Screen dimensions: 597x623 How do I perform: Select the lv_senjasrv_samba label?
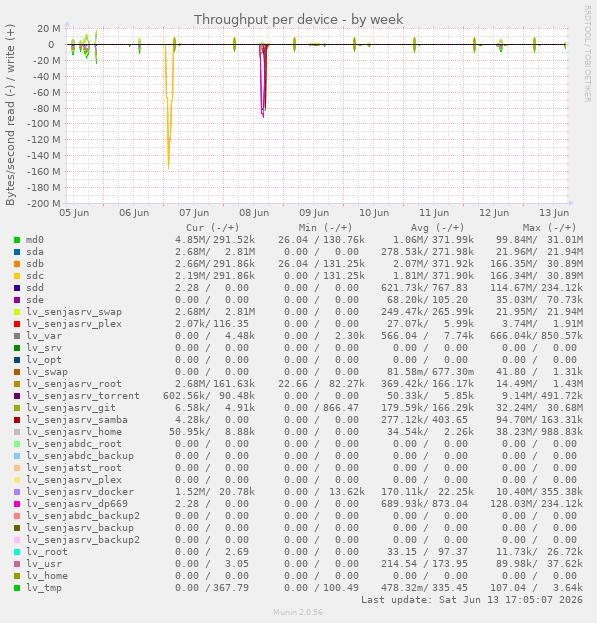pos(77,420)
